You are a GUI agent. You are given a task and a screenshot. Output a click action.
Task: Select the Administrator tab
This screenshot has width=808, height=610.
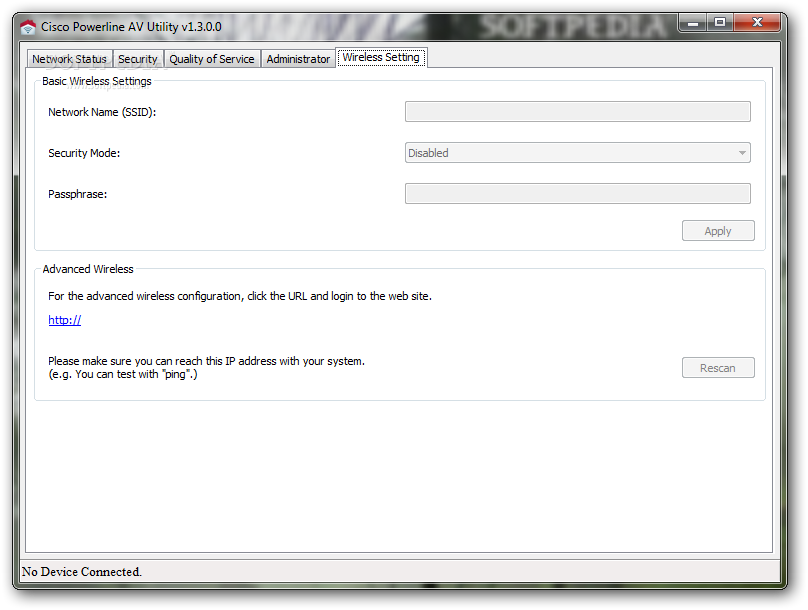(x=298, y=59)
